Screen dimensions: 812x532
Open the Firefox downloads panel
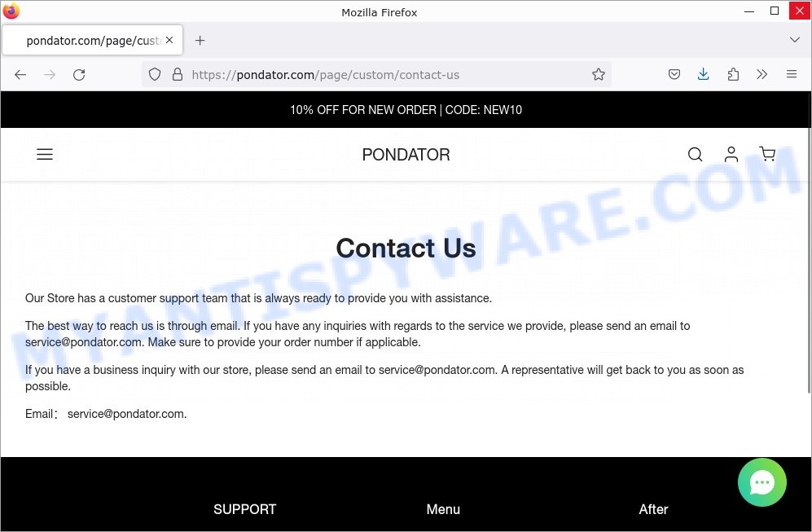coord(703,75)
